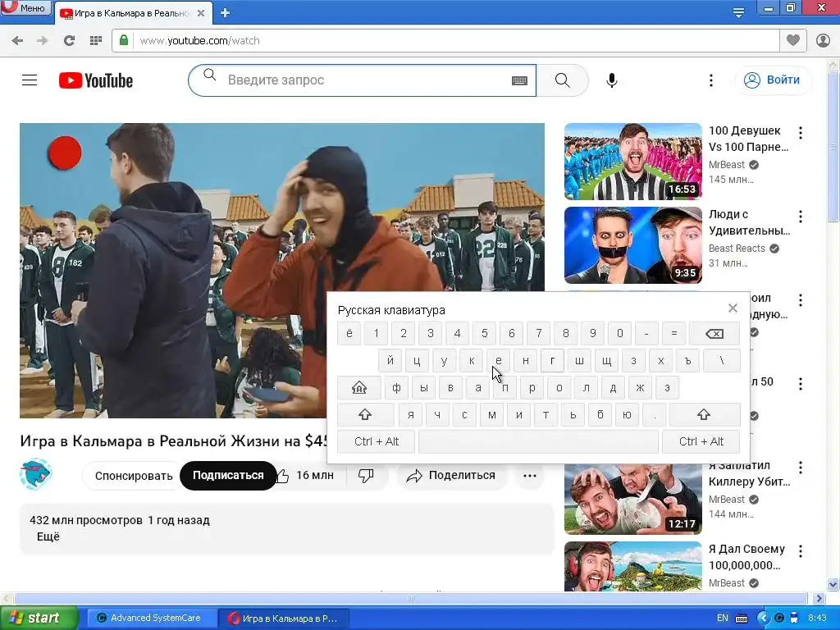
Task: Expand hidden tray icons arrow
Action: pos(763,619)
